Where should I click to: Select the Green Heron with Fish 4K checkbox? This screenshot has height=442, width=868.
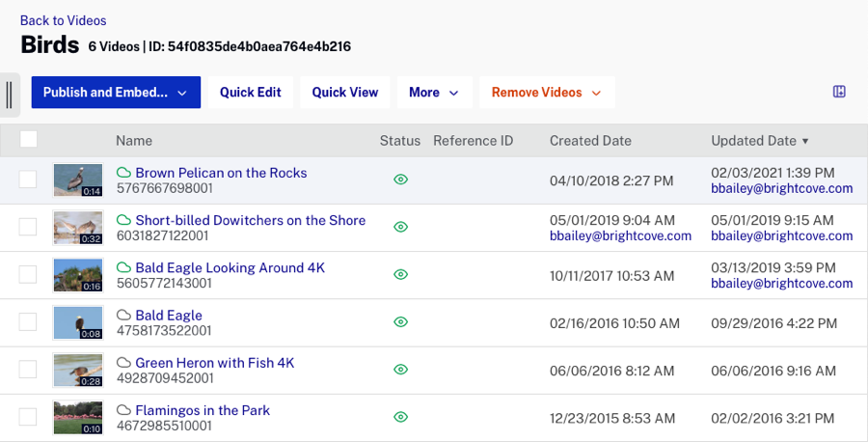point(28,370)
